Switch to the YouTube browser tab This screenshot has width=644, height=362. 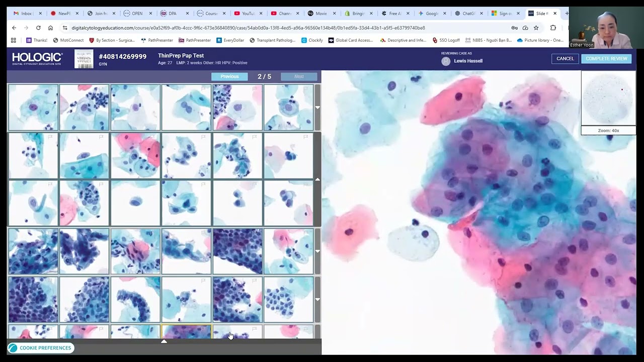(248, 14)
